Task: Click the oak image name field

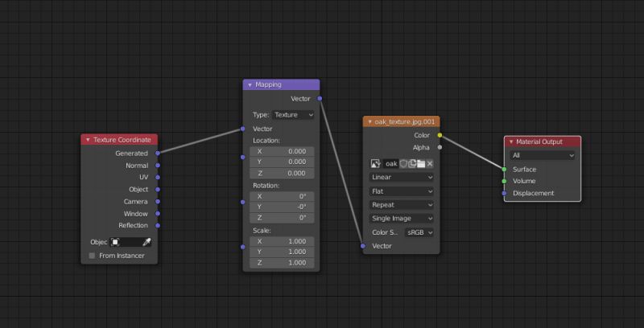Action: point(391,163)
